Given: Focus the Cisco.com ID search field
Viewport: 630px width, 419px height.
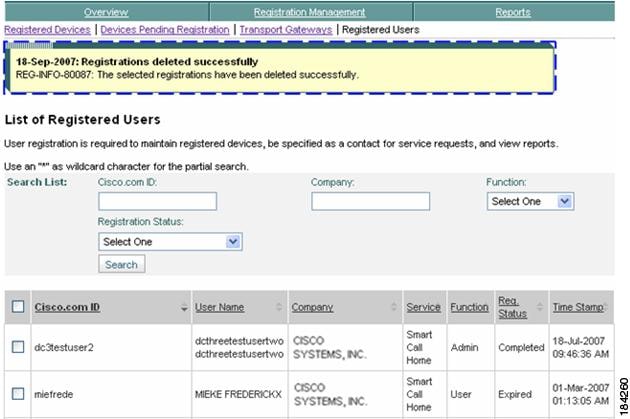Looking at the screenshot, I should [157, 202].
